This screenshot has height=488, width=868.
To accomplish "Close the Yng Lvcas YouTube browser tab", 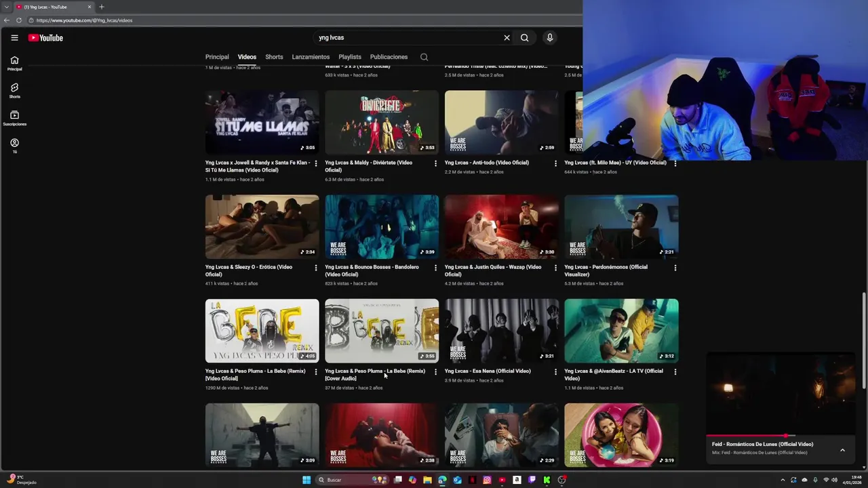I will tap(89, 7).
